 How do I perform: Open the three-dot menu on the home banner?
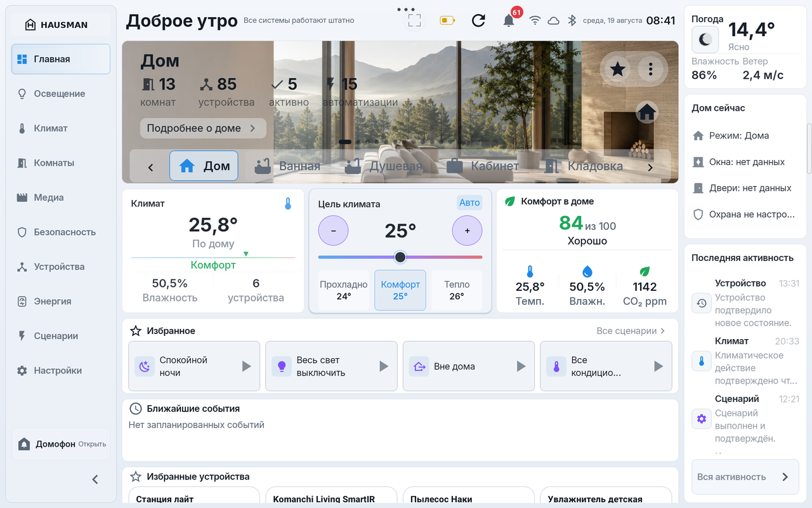click(650, 69)
